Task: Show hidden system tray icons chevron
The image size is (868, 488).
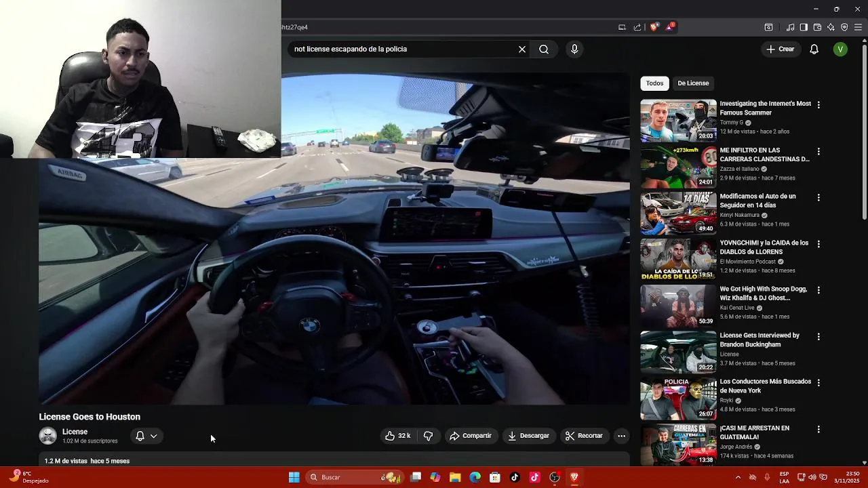Action: coord(738,477)
